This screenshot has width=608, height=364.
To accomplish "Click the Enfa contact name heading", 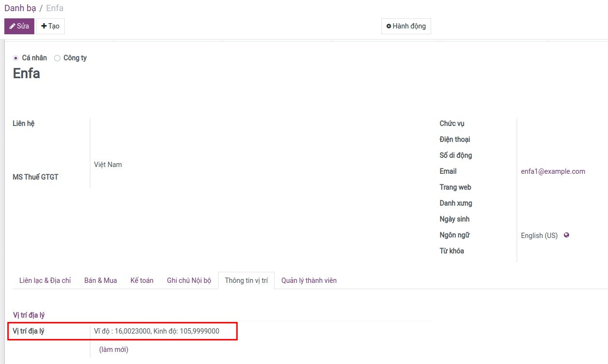I will 26,73.
